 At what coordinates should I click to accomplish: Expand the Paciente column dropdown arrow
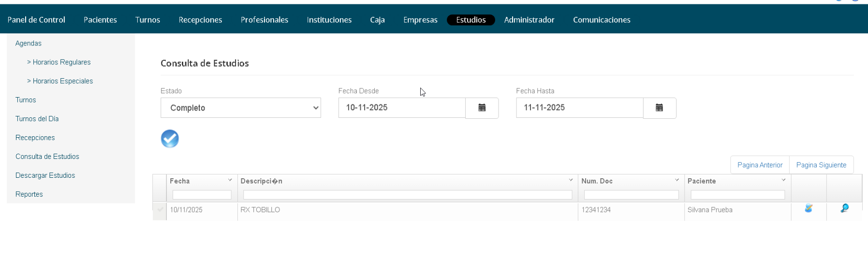pos(783,180)
